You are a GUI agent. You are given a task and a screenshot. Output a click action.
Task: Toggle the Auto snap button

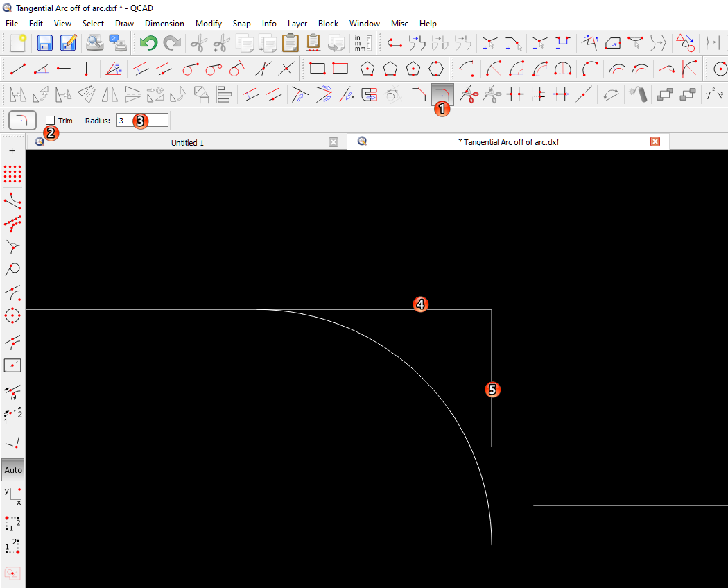12,470
